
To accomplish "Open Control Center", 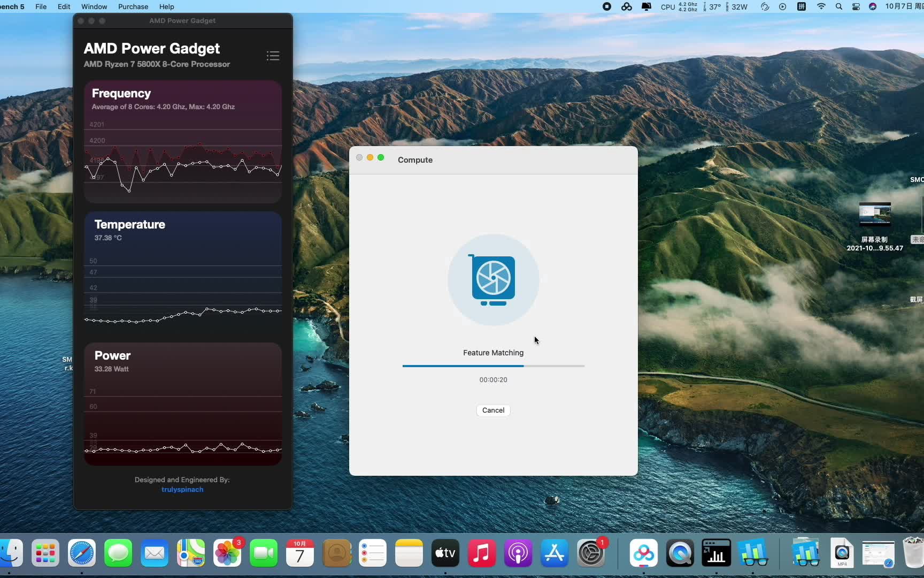I will (x=856, y=6).
